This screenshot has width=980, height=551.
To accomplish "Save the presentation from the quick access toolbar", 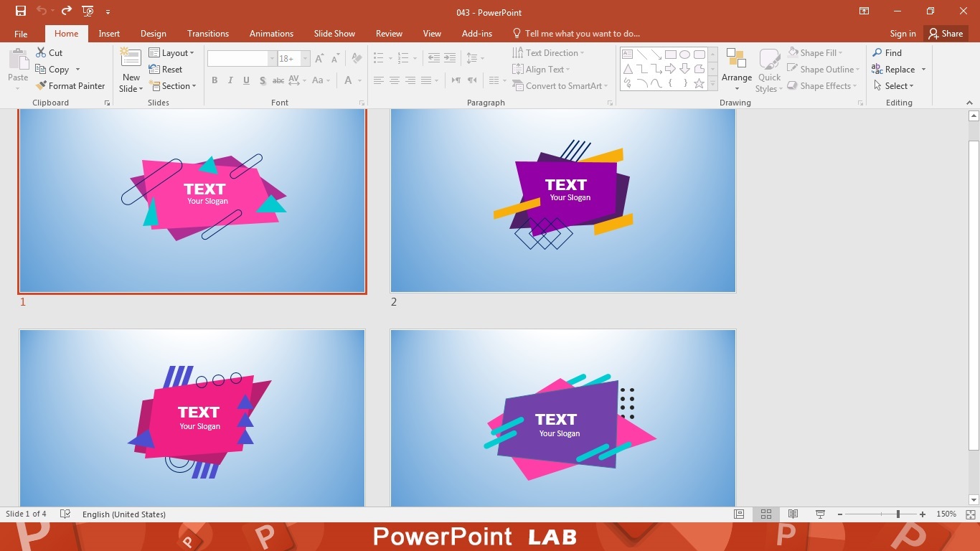I will click(21, 11).
